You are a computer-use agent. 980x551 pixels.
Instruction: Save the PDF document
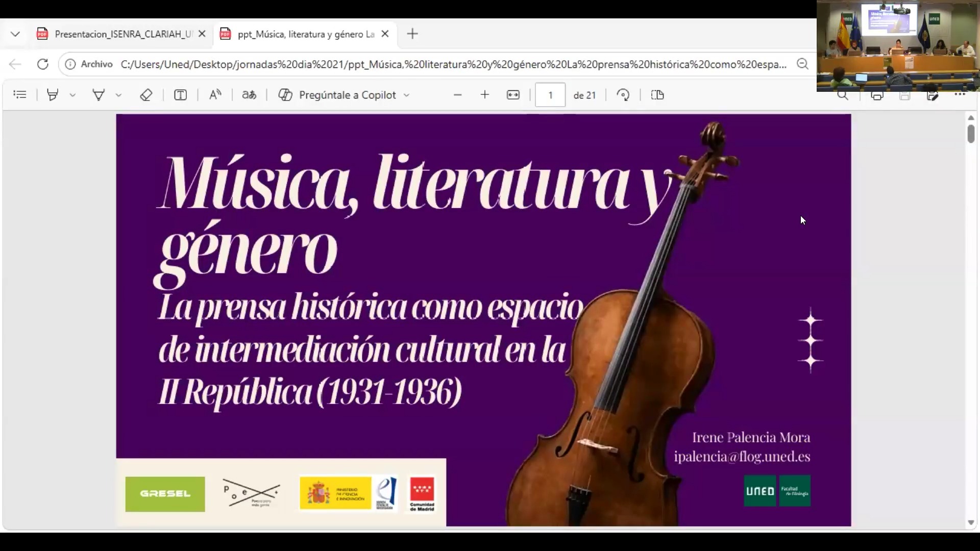point(905,96)
